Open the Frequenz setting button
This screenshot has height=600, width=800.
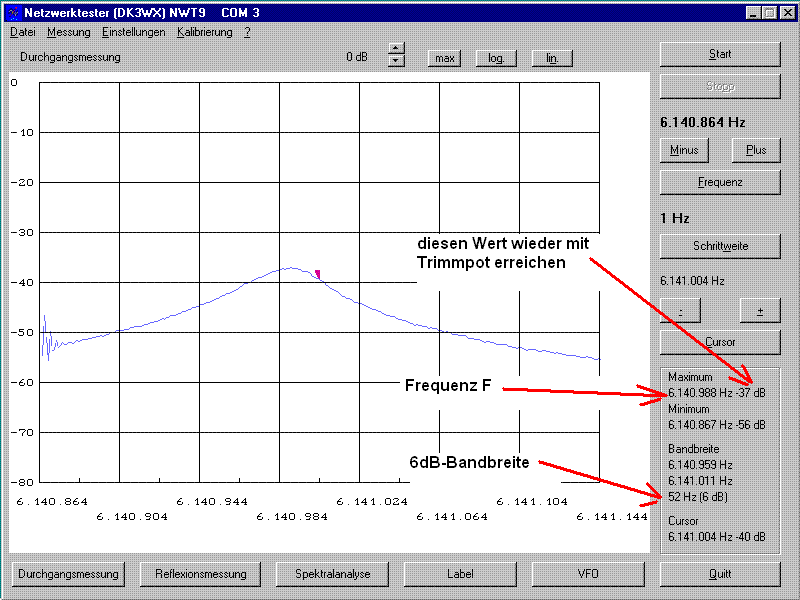click(x=719, y=182)
